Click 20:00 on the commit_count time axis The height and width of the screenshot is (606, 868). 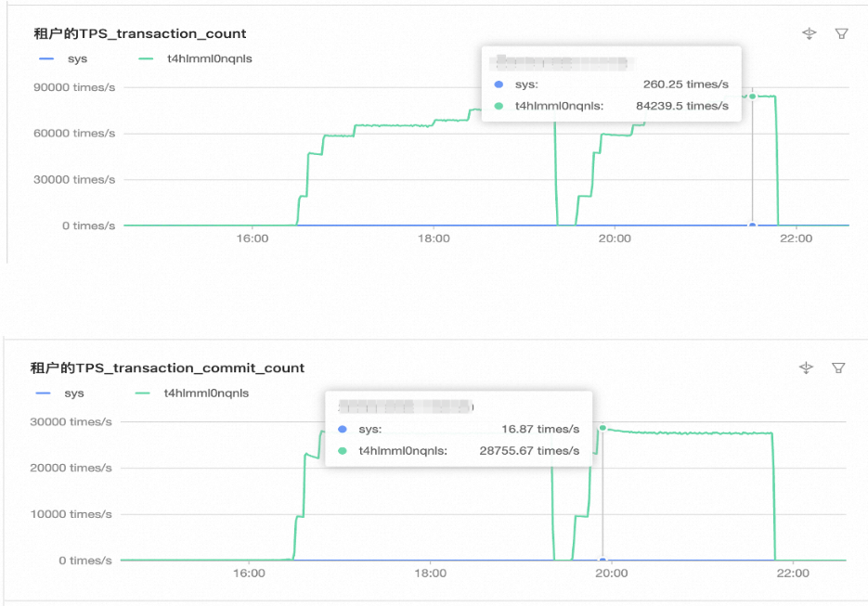(x=611, y=574)
